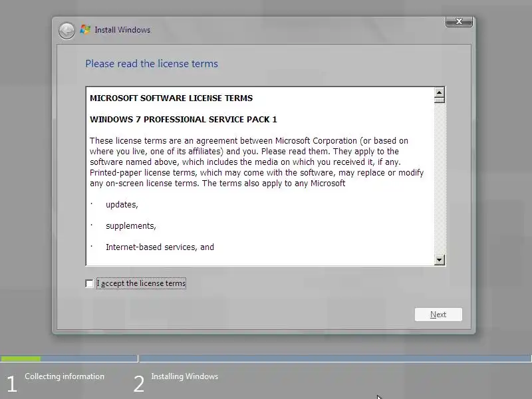Click the Windows flag logo in title bar

(x=85, y=29)
